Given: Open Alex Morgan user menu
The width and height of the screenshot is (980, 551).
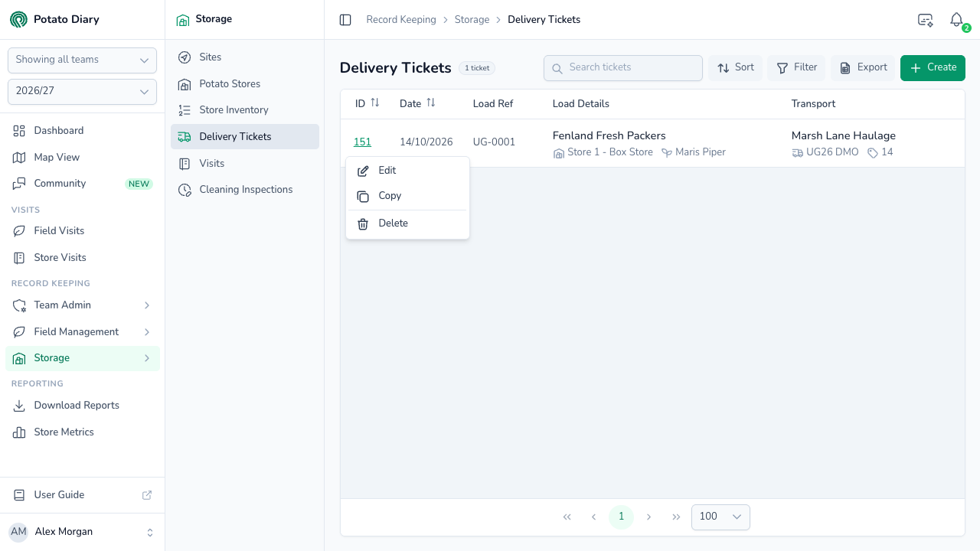Looking at the screenshot, I should [83, 532].
